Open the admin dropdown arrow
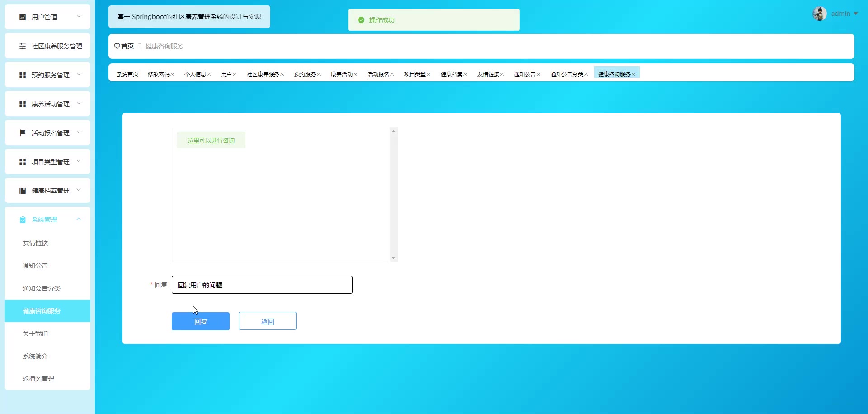This screenshot has height=414, width=868. [856, 14]
